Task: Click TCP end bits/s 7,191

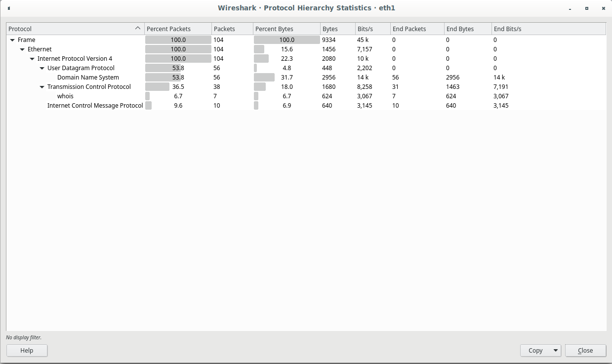Action: pyautogui.click(x=501, y=87)
